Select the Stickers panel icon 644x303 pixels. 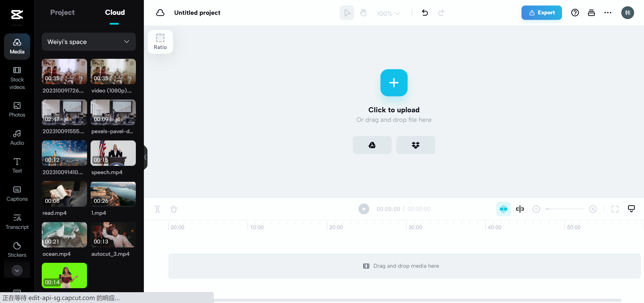point(16,249)
